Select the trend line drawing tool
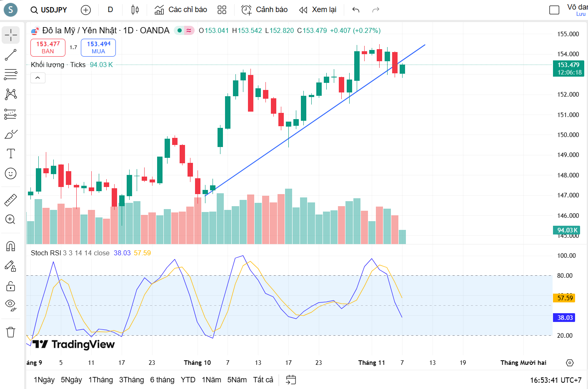This screenshot has width=588, height=389. 10,55
